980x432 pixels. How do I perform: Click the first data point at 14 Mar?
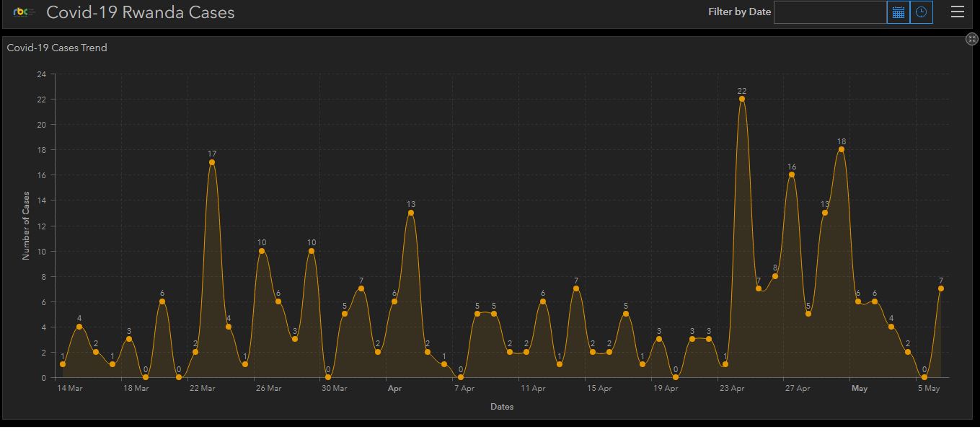point(63,364)
